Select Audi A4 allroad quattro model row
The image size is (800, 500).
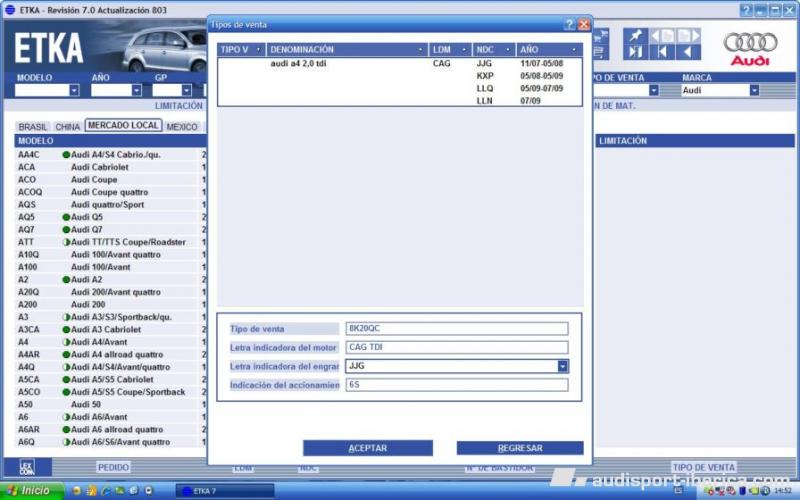point(110,355)
